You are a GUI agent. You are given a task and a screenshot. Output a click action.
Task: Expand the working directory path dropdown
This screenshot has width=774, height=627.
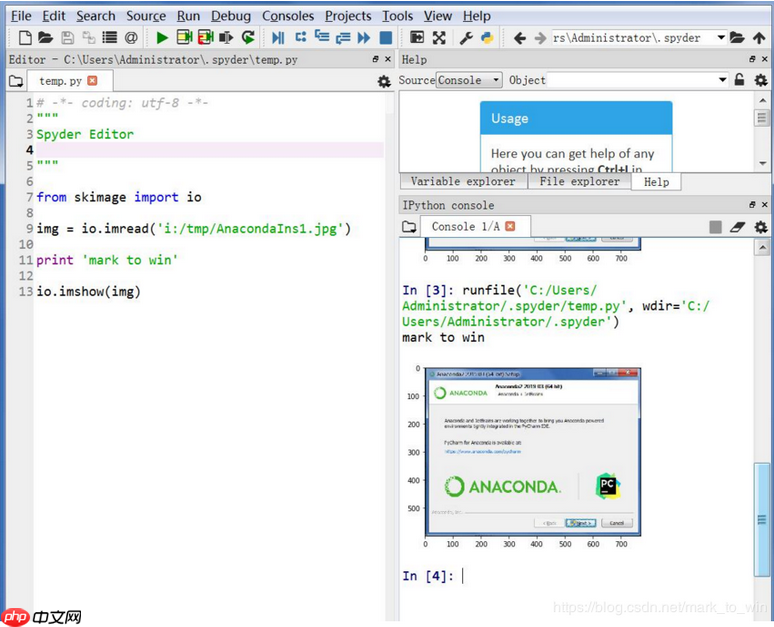pyautogui.click(x=721, y=38)
